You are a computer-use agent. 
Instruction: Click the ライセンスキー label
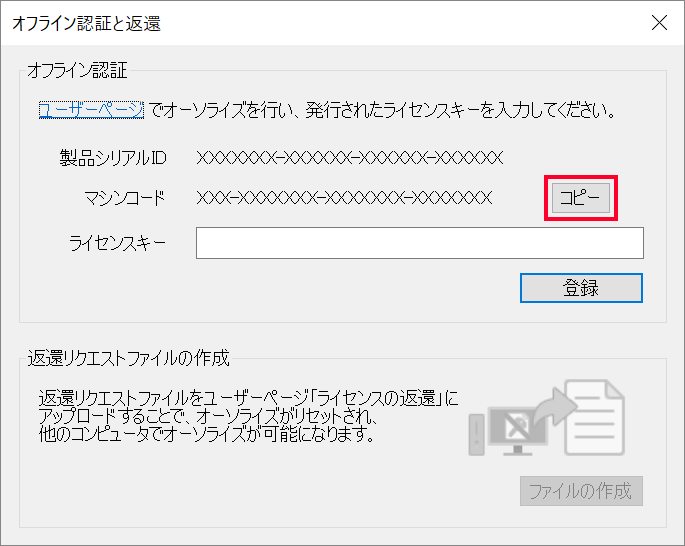(x=118, y=243)
